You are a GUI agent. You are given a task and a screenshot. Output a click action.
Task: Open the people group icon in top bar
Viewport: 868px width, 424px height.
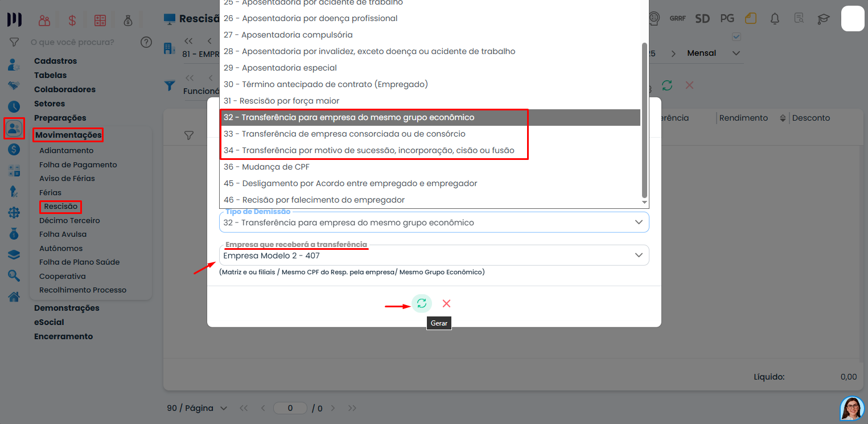[x=44, y=20]
